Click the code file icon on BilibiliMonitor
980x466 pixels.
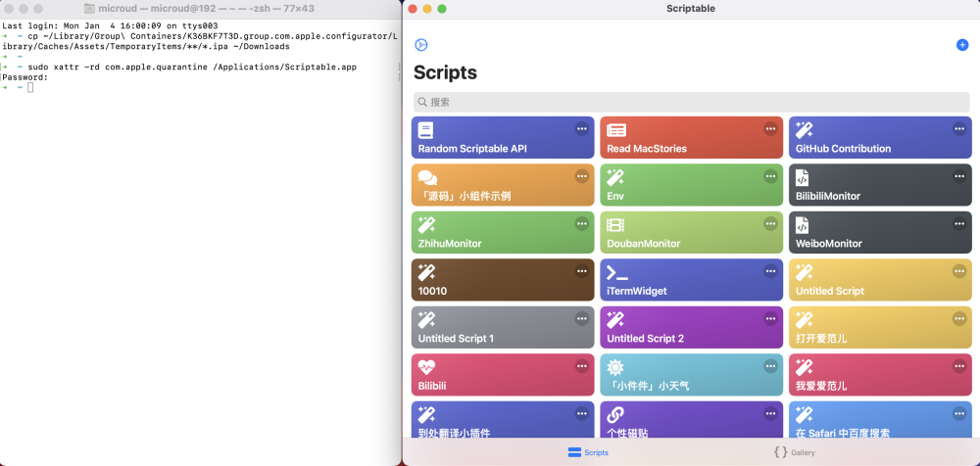[x=802, y=177]
